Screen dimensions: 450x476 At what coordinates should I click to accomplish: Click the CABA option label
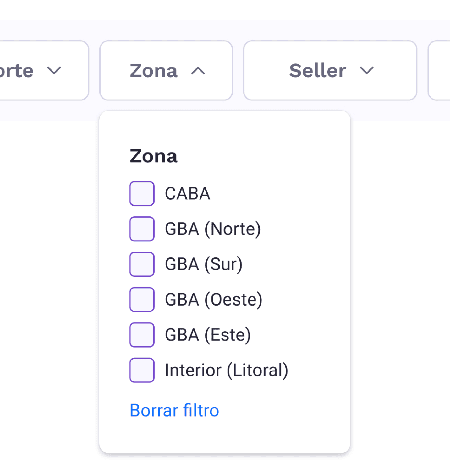tap(188, 193)
